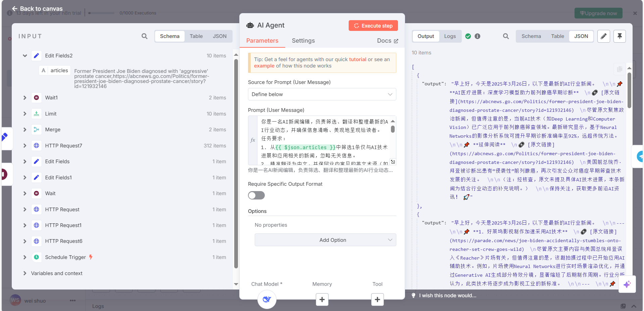Click the Upgrade now button

(598, 13)
